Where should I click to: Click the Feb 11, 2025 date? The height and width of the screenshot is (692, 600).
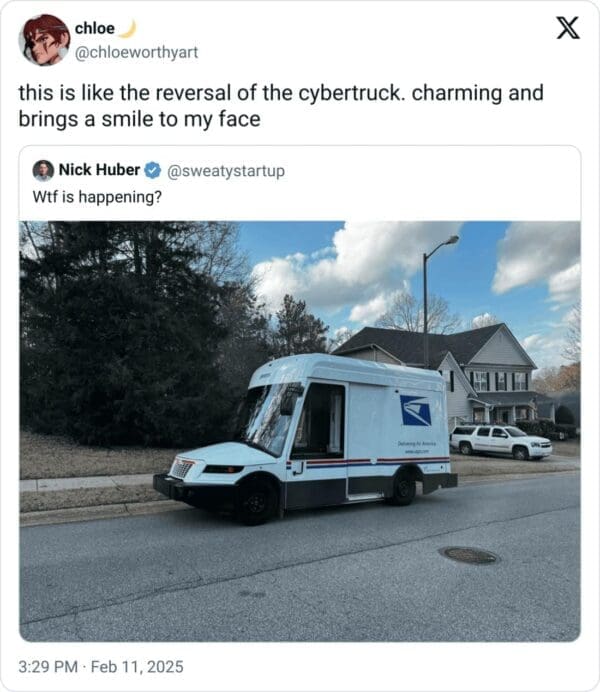(x=137, y=666)
